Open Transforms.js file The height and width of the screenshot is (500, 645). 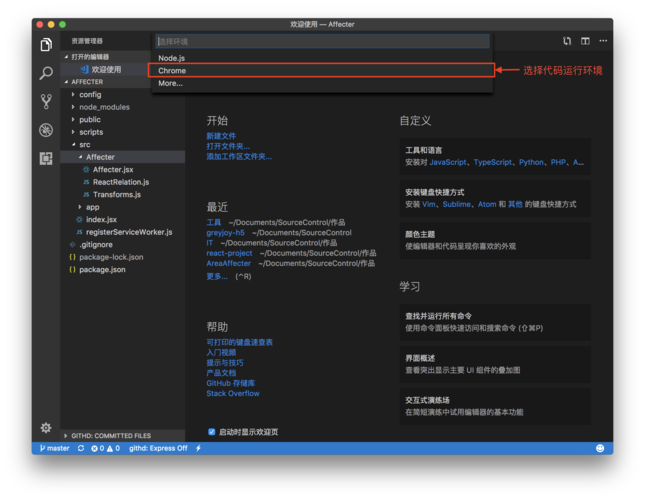click(x=116, y=194)
